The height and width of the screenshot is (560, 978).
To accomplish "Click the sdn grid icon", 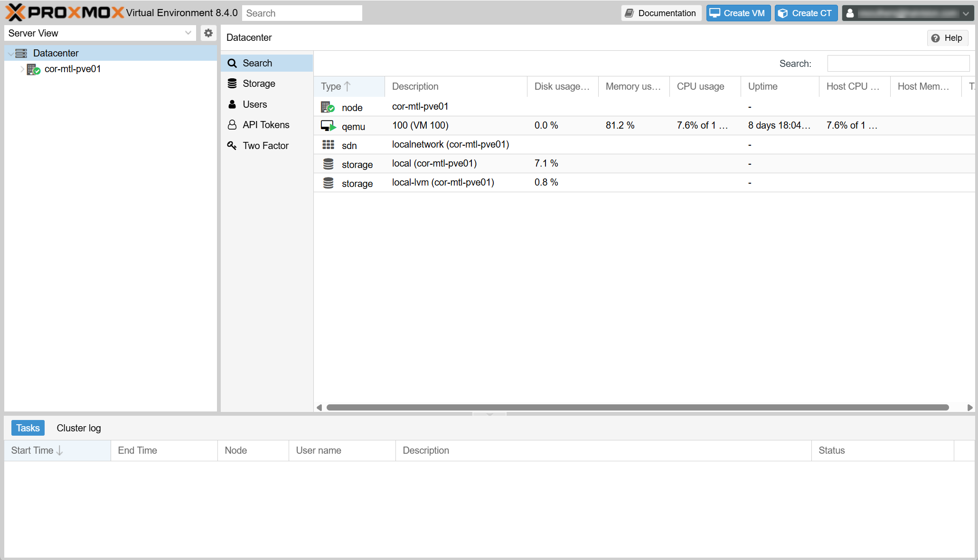I will coord(328,145).
